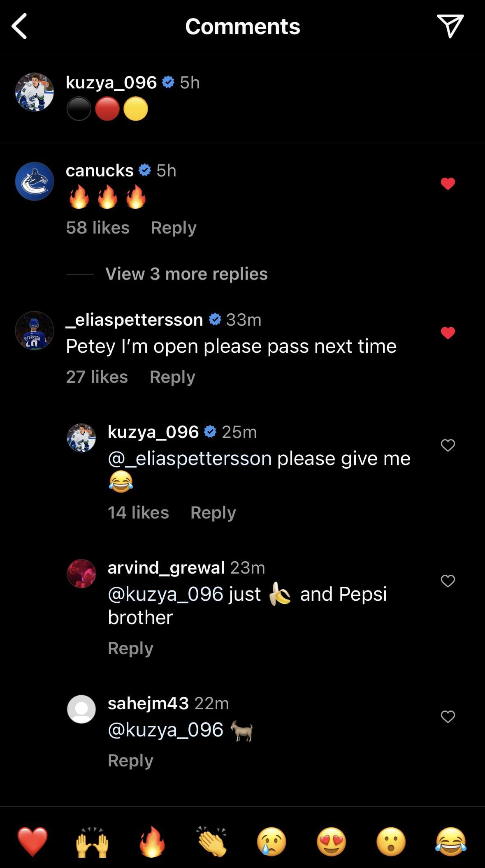Insert the raised hands quick emoji
This screenshot has height=868, width=485.
[x=92, y=841]
